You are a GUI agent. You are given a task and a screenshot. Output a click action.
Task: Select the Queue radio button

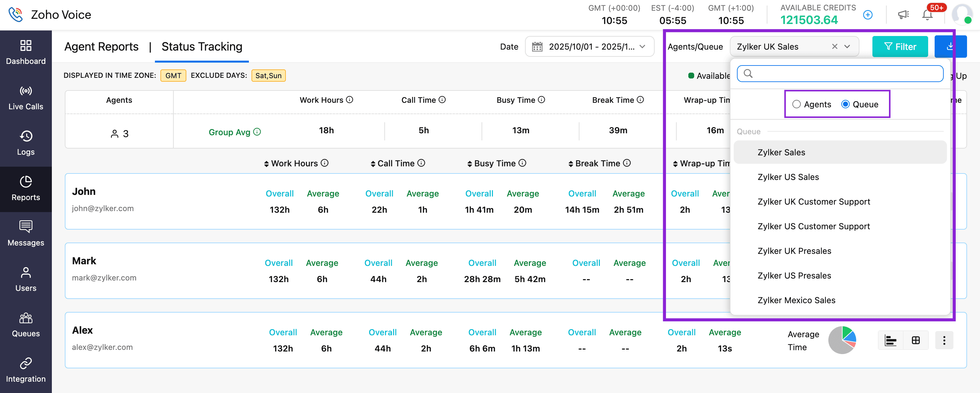(845, 104)
